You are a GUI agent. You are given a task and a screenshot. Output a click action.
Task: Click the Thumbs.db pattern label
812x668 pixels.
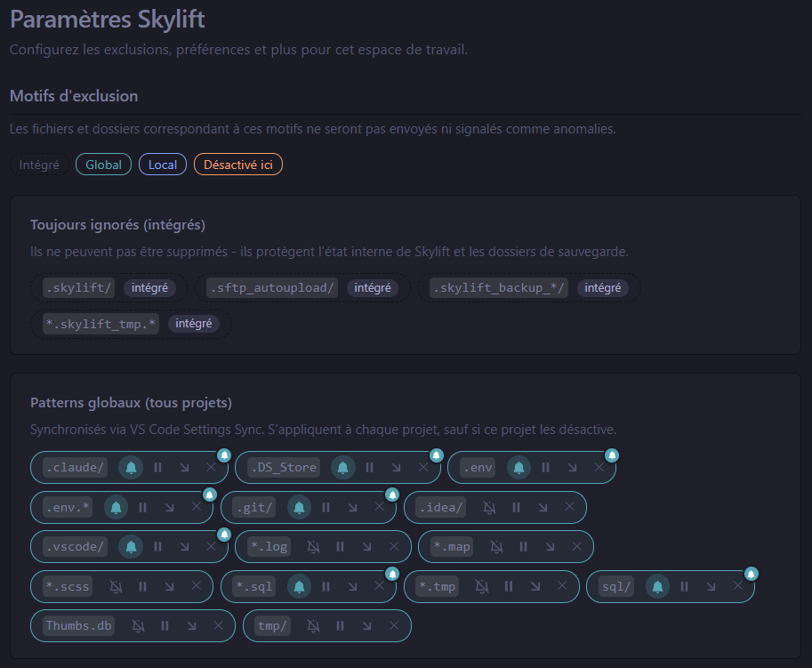pos(79,626)
